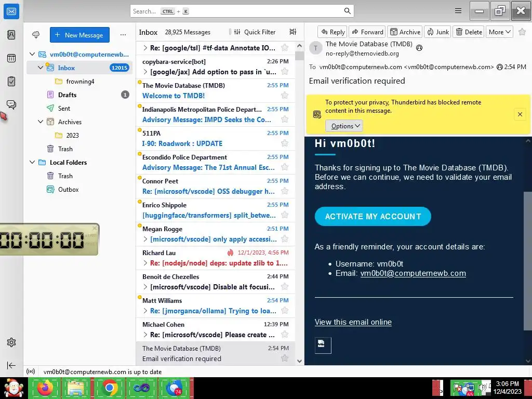This screenshot has width=532, height=399.
Task: Toggle star on Enrico Shippole message
Action: (285, 215)
